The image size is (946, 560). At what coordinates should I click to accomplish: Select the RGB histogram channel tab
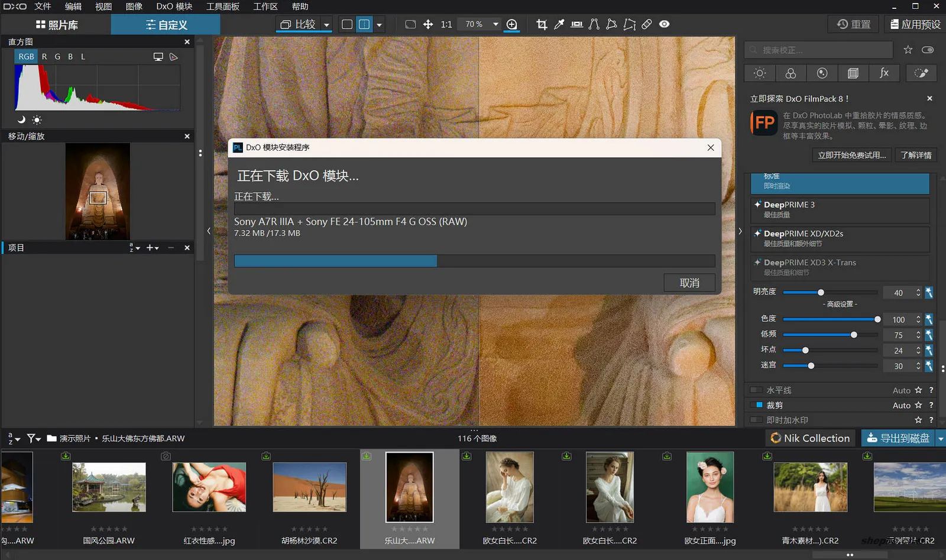coord(26,57)
